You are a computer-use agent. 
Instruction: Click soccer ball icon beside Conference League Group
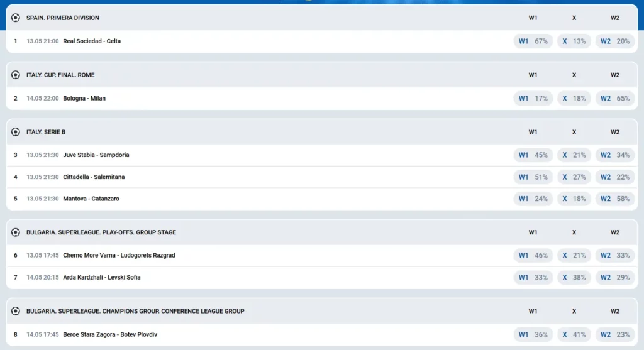click(16, 311)
